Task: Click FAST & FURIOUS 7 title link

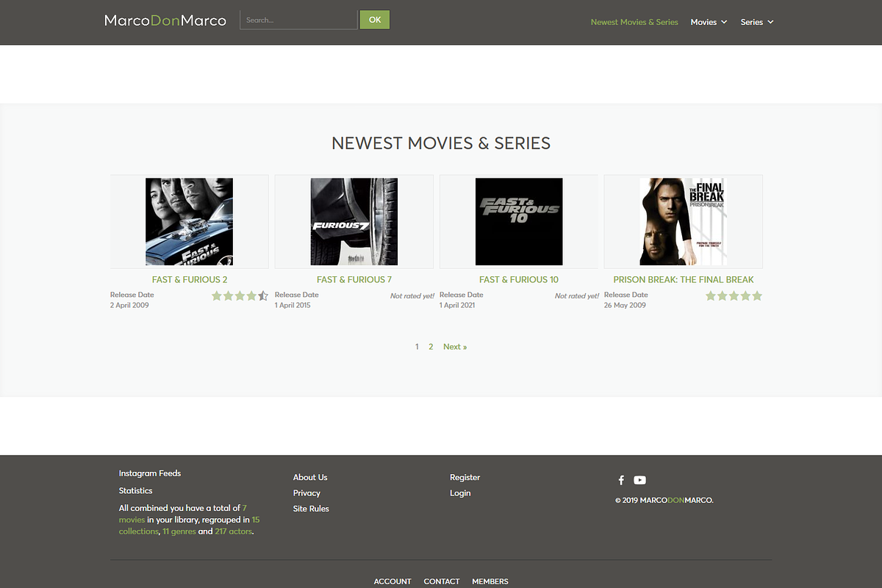Action: pos(354,279)
